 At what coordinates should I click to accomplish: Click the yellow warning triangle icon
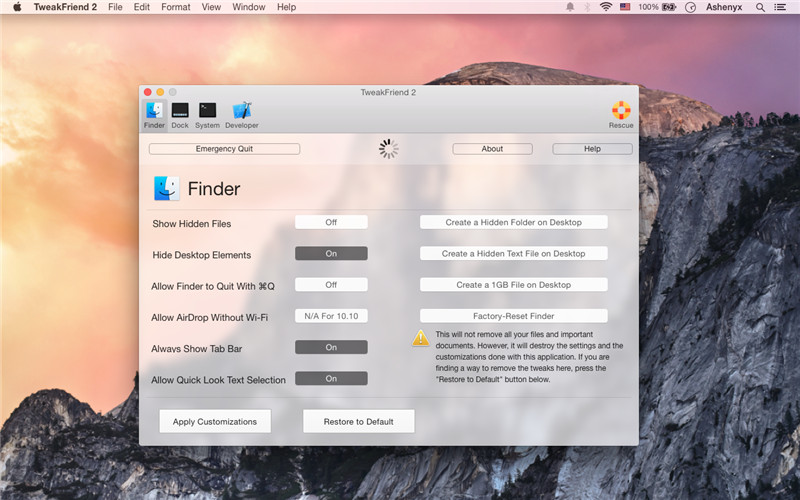coord(421,338)
